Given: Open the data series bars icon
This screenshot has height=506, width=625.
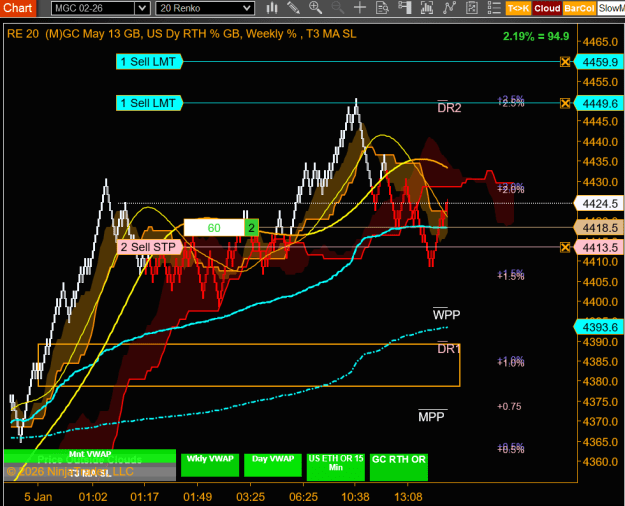Looking at the screenshot, I should [x=426, y=8].
